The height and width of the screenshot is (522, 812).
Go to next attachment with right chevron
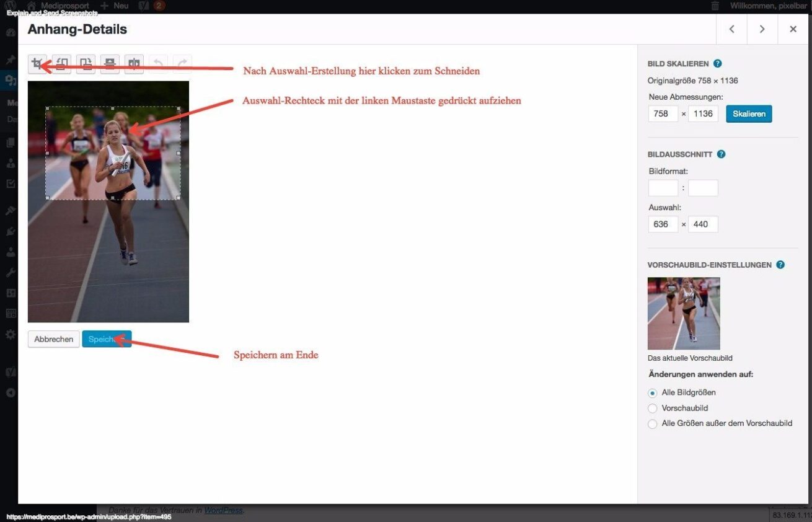pyautogui.click(x=762, y=29)
